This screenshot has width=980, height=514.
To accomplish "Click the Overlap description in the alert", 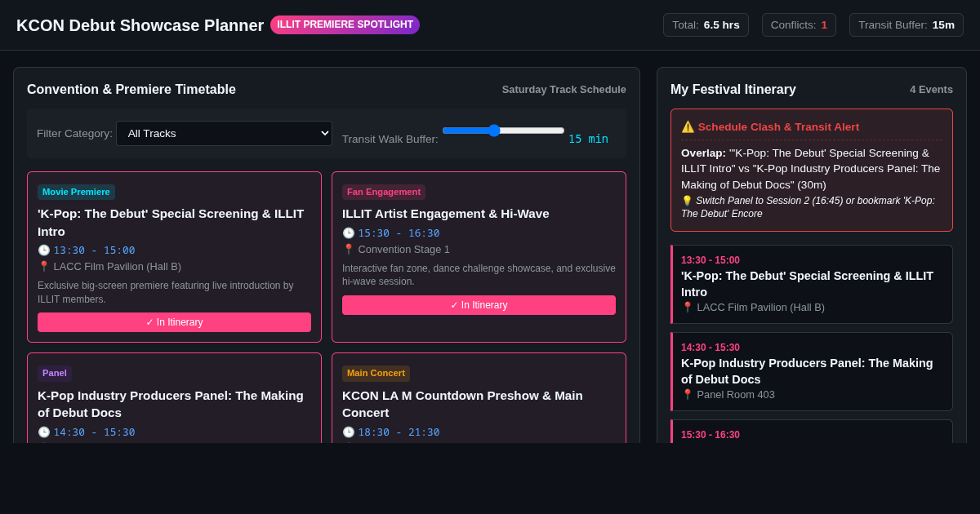I will (810, 169).
